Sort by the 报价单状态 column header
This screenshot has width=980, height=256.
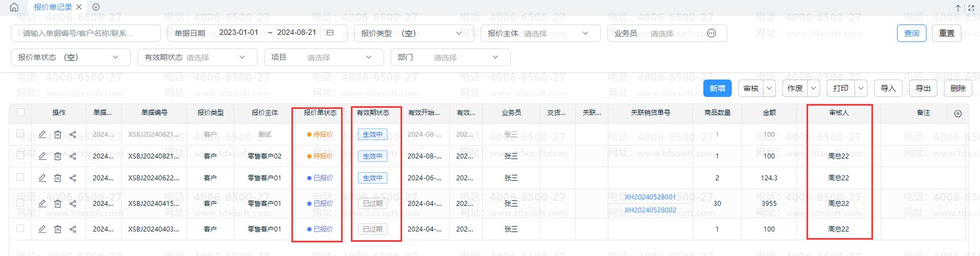coord(320,113)
